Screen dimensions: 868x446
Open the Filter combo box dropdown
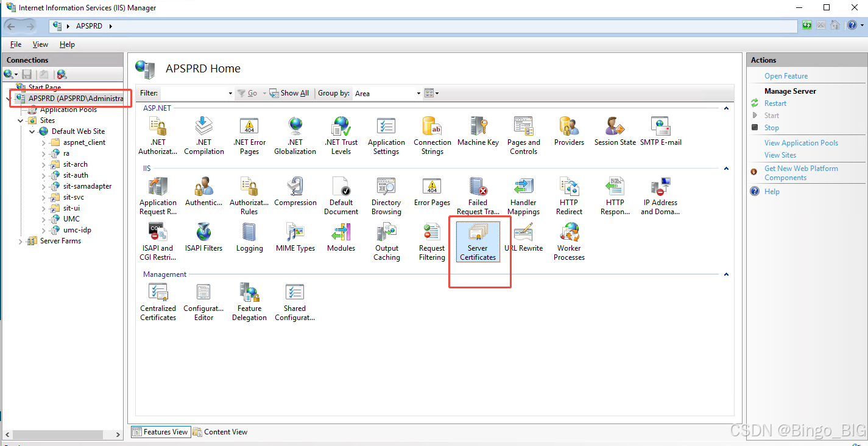(230, 93)
